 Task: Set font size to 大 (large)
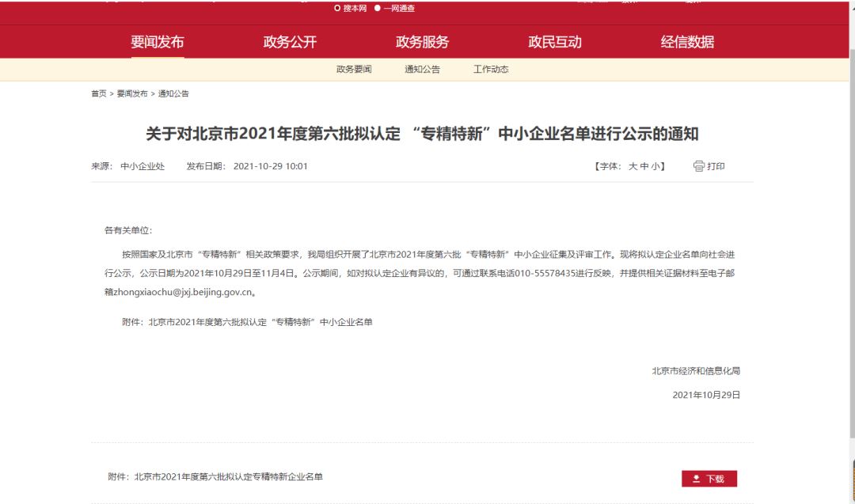[x=633, y=166]
